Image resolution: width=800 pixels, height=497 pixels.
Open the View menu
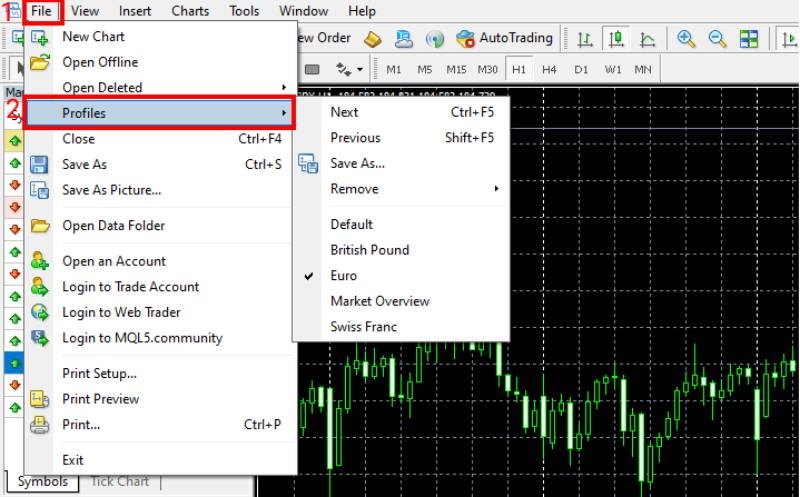coord(85,11)
